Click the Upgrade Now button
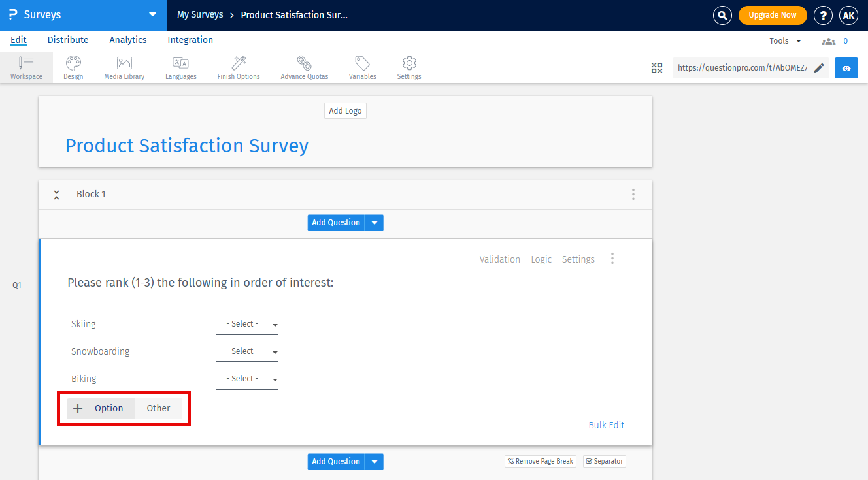868x480 pixels. tap(773, 14)
